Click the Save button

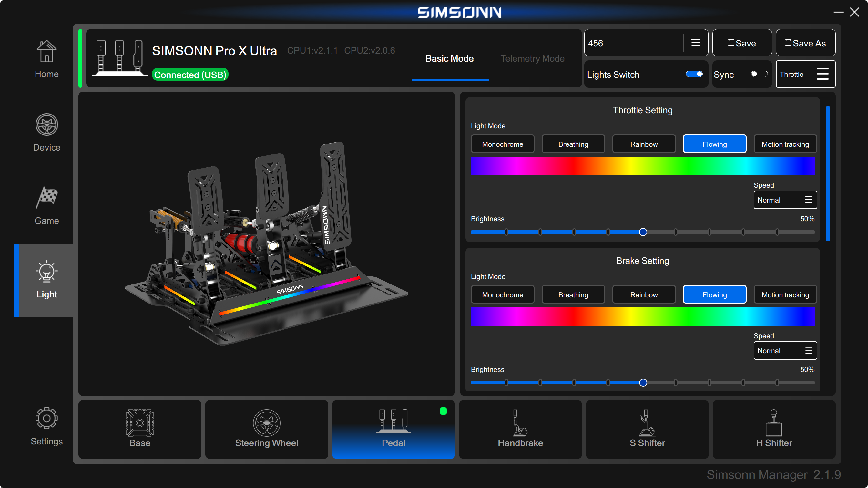(x=742, y=43)
